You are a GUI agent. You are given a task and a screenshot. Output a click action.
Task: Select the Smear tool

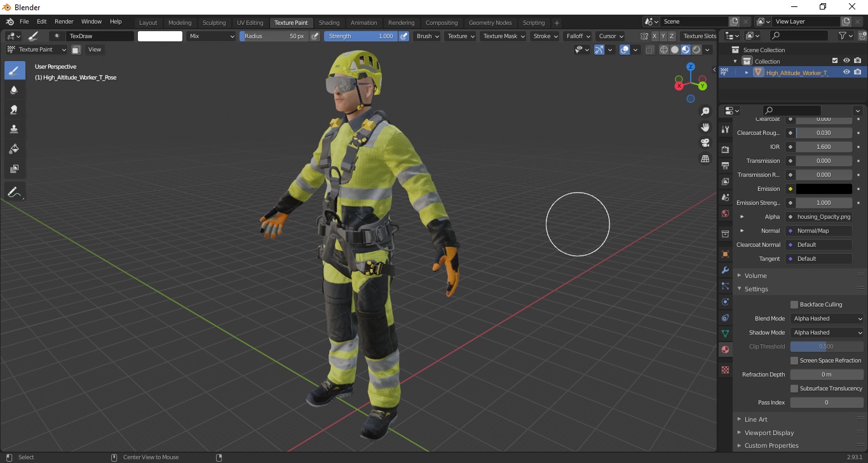[15, 110]
